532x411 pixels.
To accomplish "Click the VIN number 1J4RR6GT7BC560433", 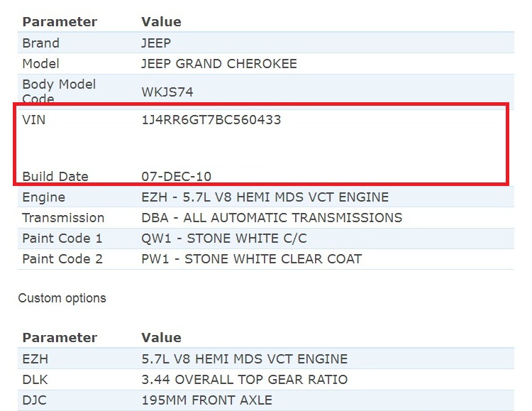I will pos(211,120).
